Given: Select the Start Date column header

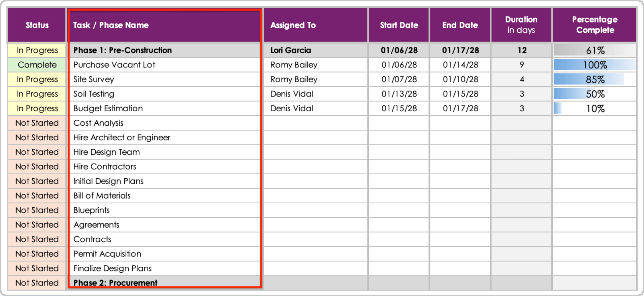Looking at the screenshot, I should pyautogui.click(x=399, y=25).
